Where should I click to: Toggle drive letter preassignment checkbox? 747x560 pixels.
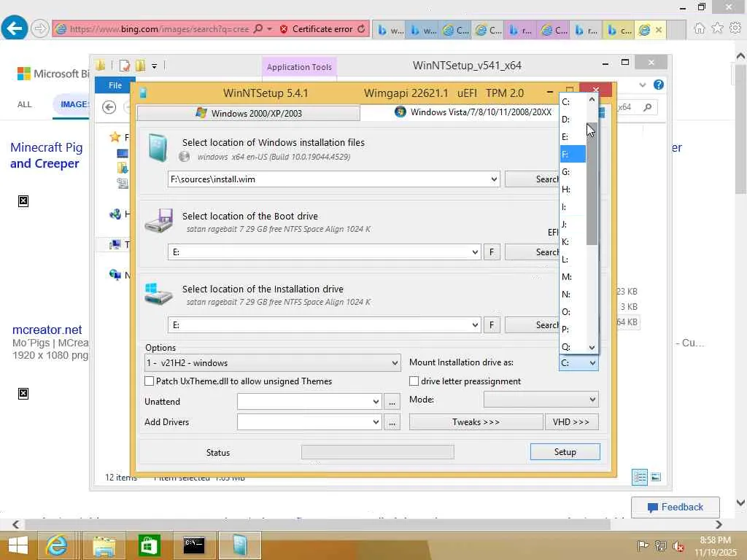(x=414, y=381)
